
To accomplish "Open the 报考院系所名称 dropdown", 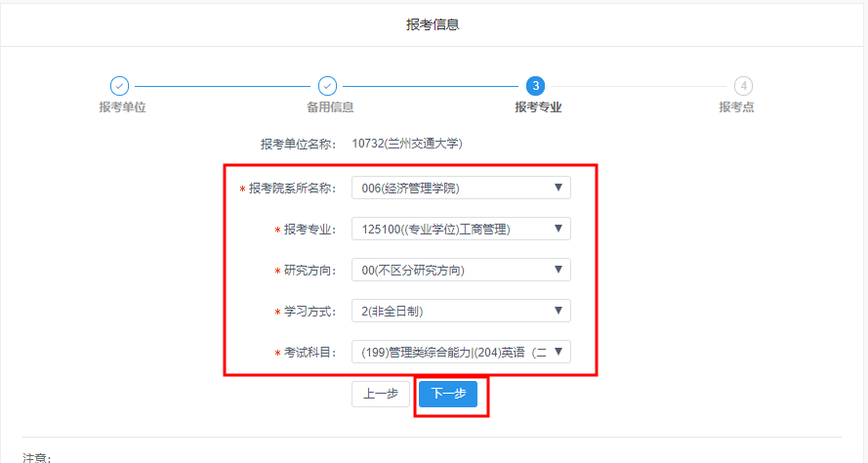I will (461, 188).
